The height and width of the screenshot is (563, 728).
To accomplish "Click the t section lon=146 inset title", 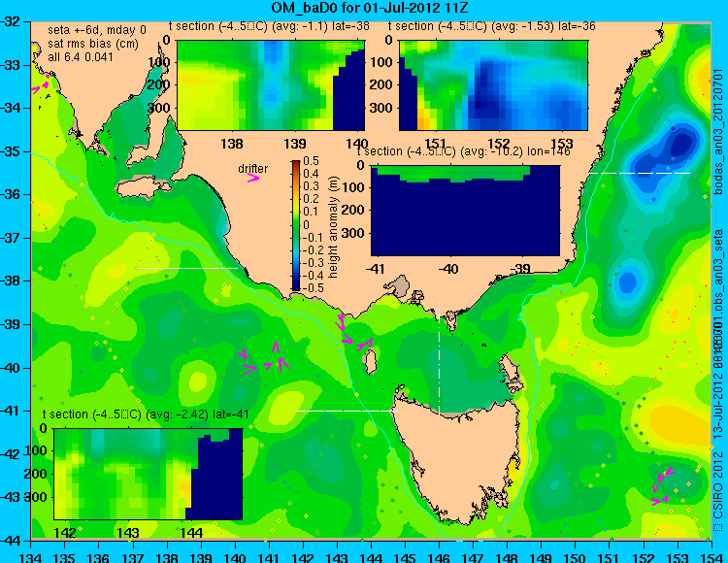I will click(x=463, y=151).
